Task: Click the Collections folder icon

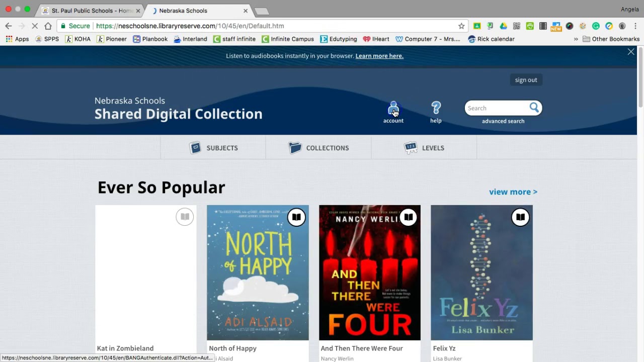Action: point(295,148)
